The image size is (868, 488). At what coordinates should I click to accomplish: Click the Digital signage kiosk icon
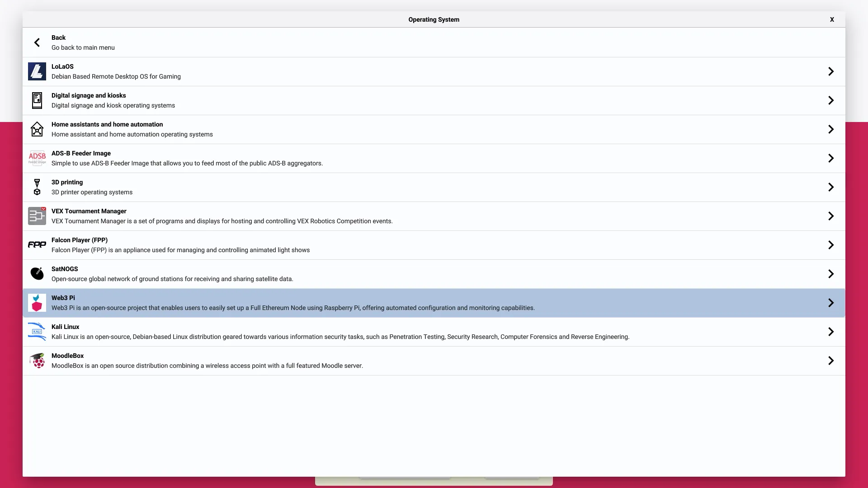(37, 100)
